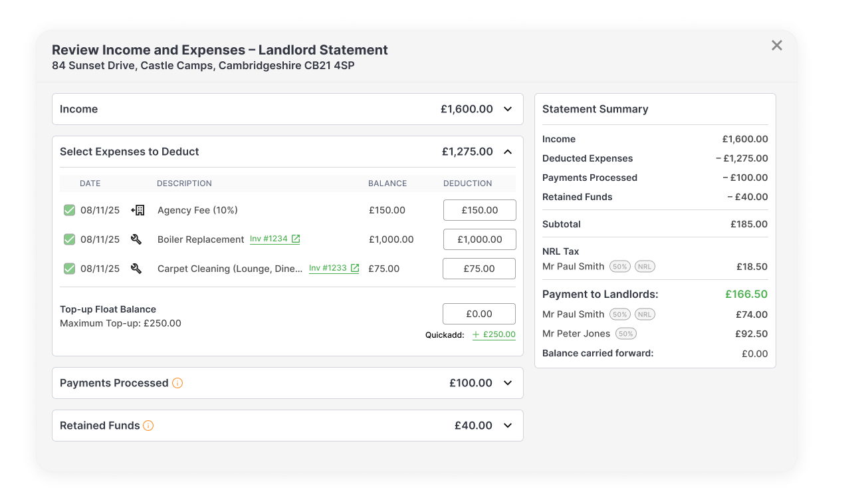This screenshot has height=502, width=868.
Task: Click the Top-up Float Balance amount field
Action: [x=479, y=314]
